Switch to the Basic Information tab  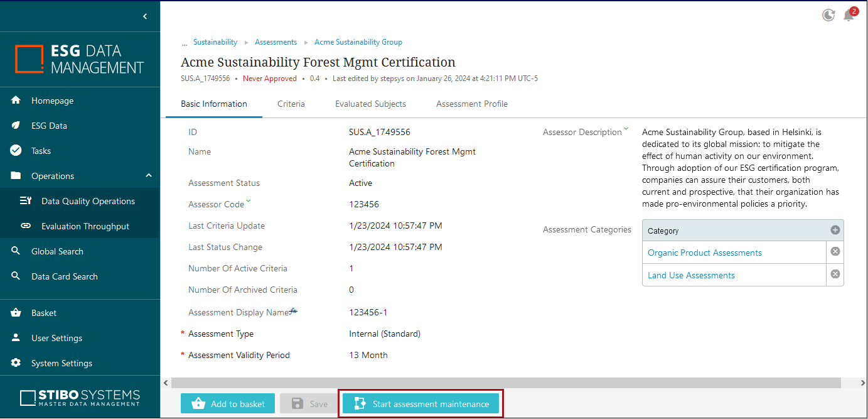[x=214, y=104]
